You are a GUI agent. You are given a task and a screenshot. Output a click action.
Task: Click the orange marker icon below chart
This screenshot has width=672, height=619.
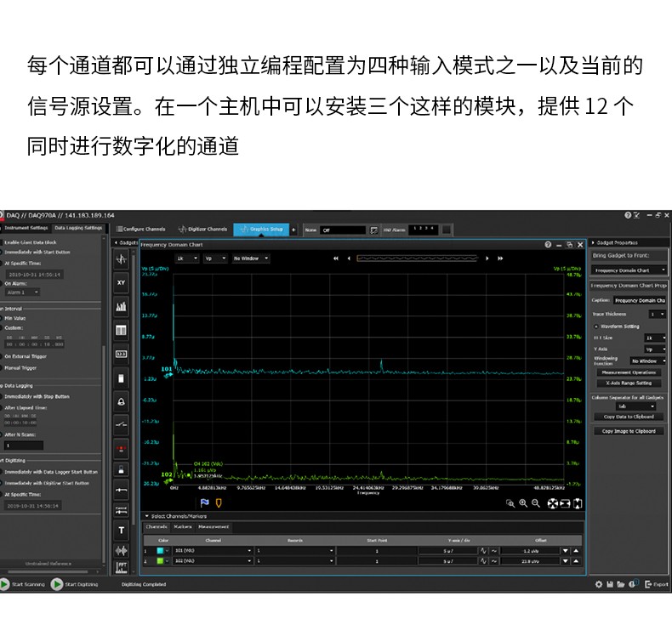[219, 503]
